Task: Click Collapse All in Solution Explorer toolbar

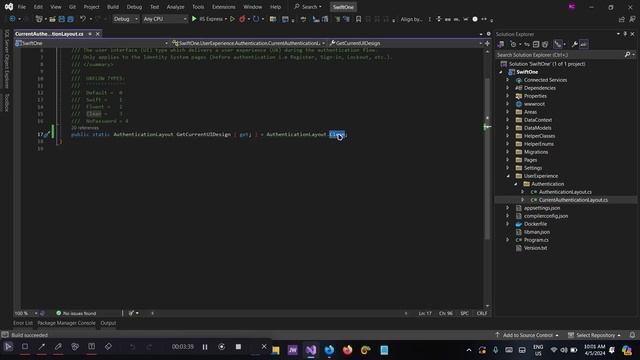Action: (x=536, y=44)
